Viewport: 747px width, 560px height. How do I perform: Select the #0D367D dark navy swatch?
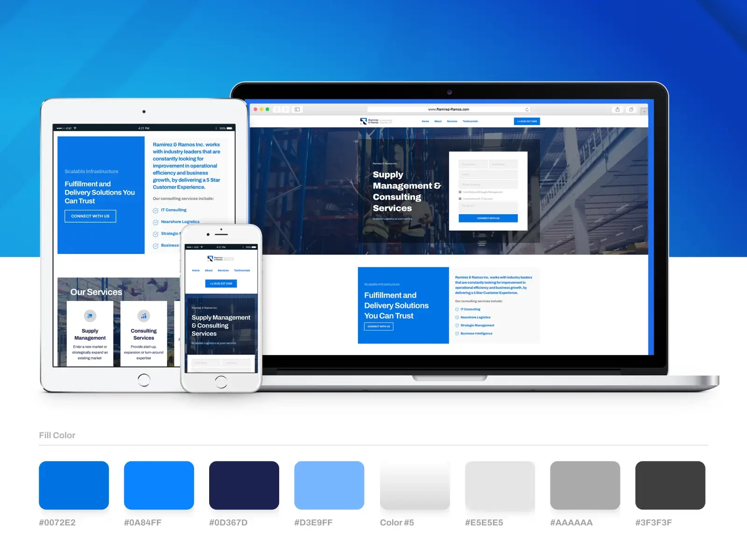coord(244,485)
